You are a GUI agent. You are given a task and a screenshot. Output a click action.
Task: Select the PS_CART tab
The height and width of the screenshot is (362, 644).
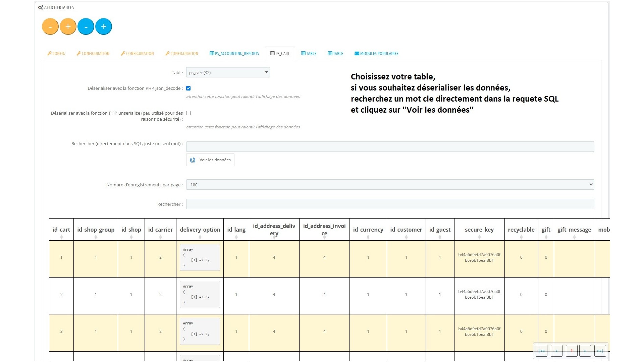coord(280,53)
